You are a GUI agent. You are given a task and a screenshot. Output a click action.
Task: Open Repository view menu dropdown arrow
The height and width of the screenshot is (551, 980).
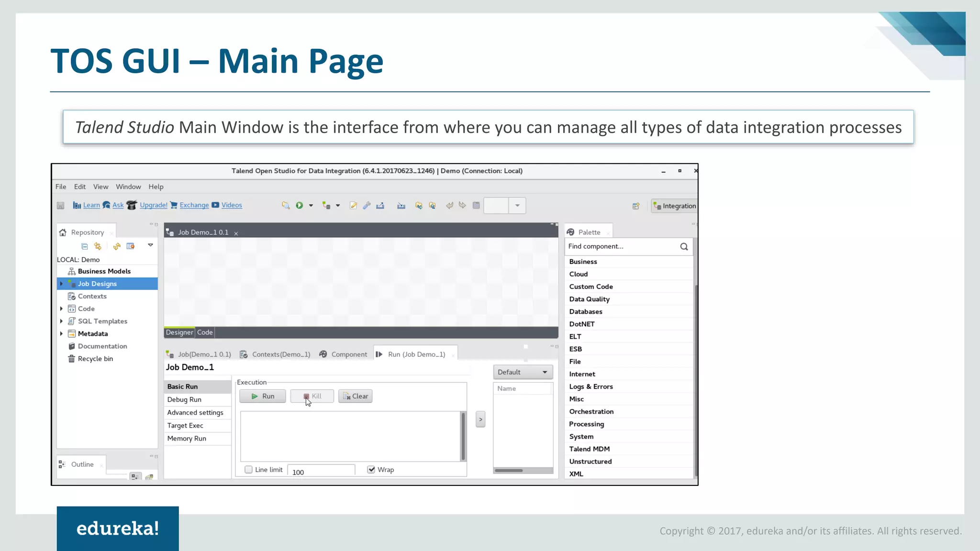(150, 245)
